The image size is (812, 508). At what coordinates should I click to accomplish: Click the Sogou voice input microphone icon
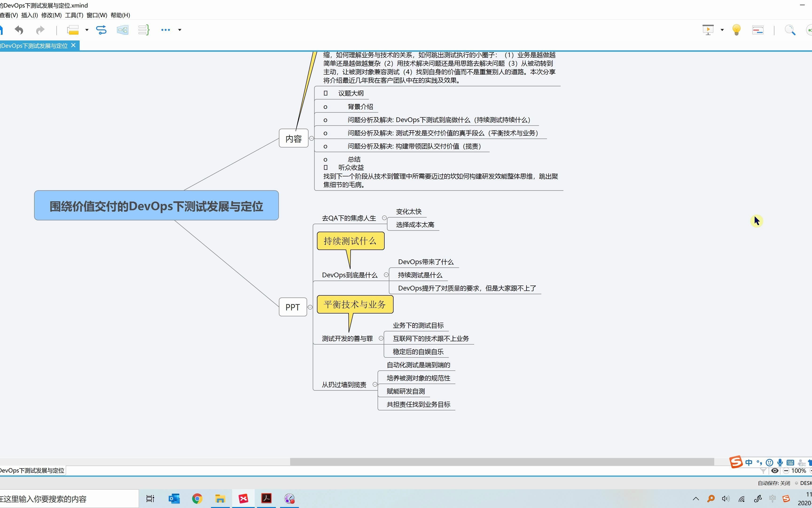click(x=780, y=462)
